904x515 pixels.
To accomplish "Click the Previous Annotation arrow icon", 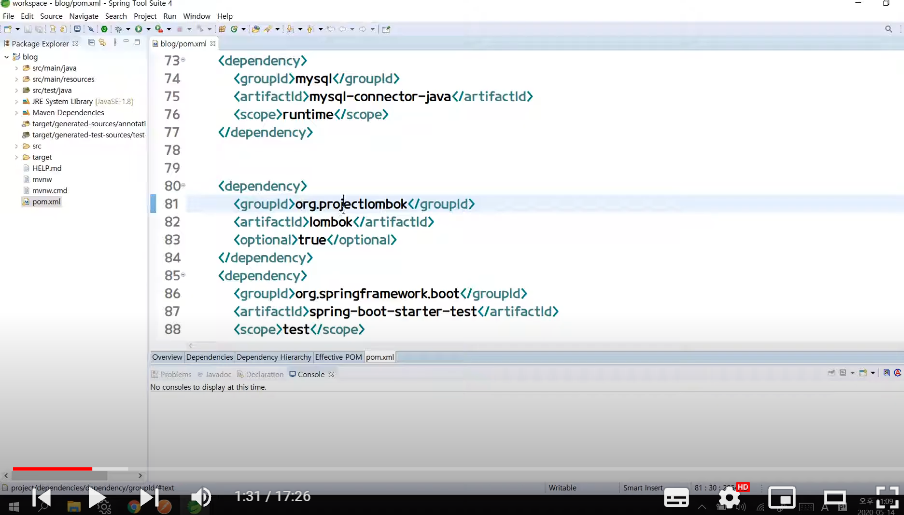I will [310, 29].
